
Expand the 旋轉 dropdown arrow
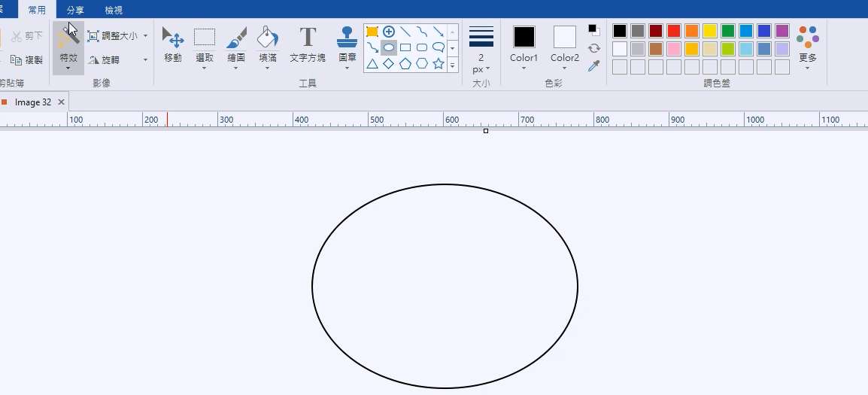coord(146,60)
